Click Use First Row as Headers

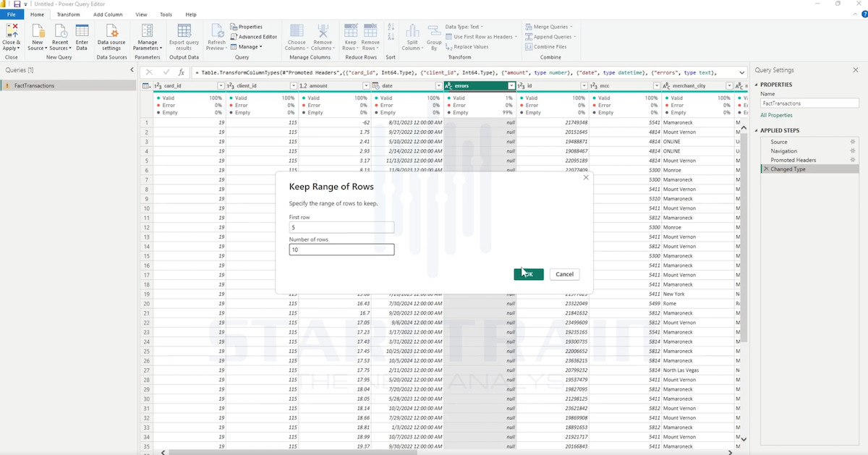481,37
